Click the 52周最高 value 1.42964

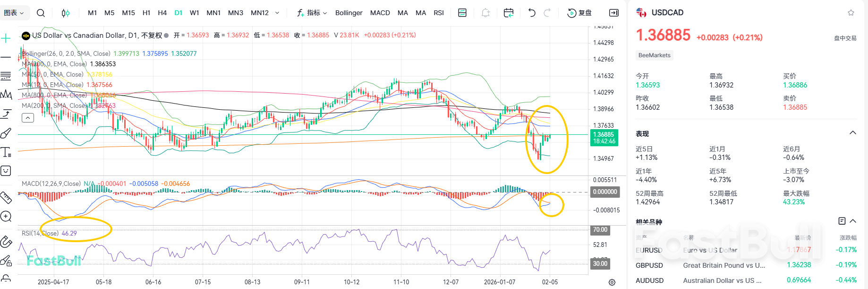(648, 202)
